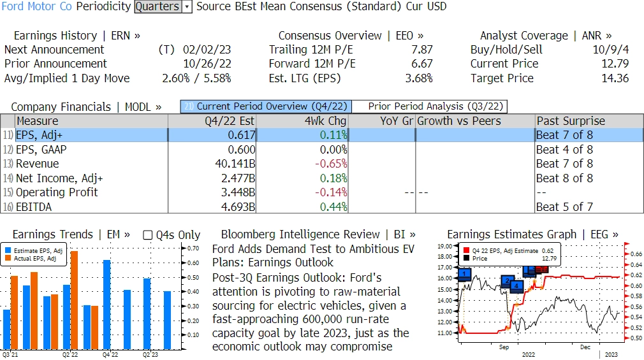Select the Revenue measure row
This screenshot has height=360, width=644.
tap(322, 164)
